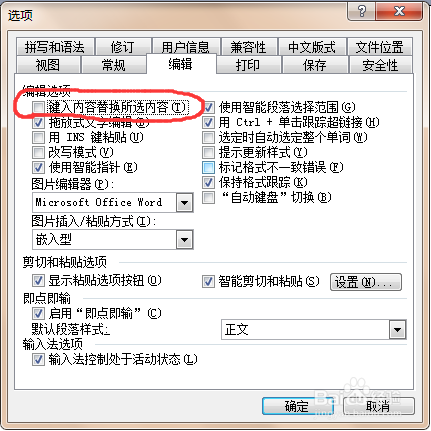The width and height of the screenshot is (431, 431).
Task: Click the help question mark button
Action: point(361,11)
